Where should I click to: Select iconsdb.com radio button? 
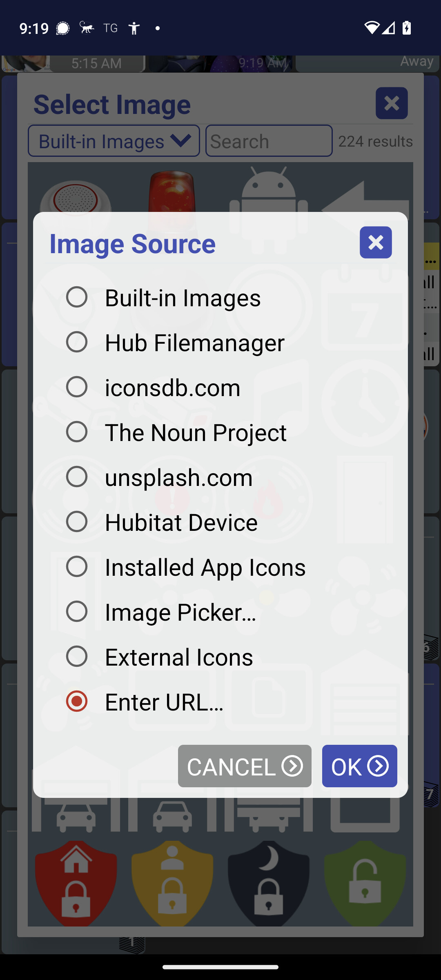77,387
